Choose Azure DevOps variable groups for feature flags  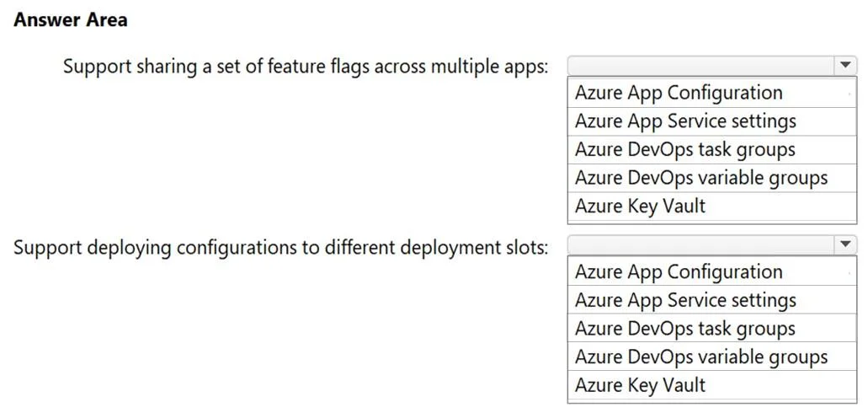[x=712, y=178]
